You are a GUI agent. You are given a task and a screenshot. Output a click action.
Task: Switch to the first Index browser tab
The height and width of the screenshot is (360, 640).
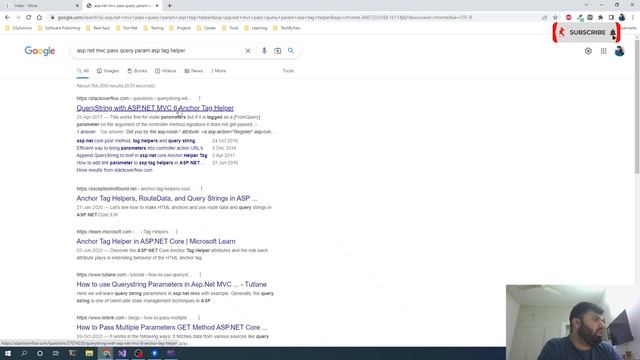(41, 6)
